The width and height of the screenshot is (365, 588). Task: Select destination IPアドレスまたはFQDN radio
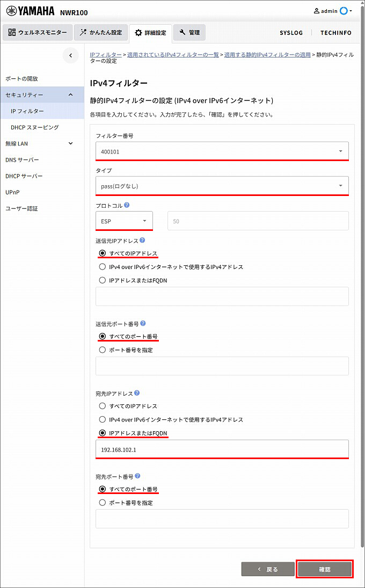[x=103, y=433]
